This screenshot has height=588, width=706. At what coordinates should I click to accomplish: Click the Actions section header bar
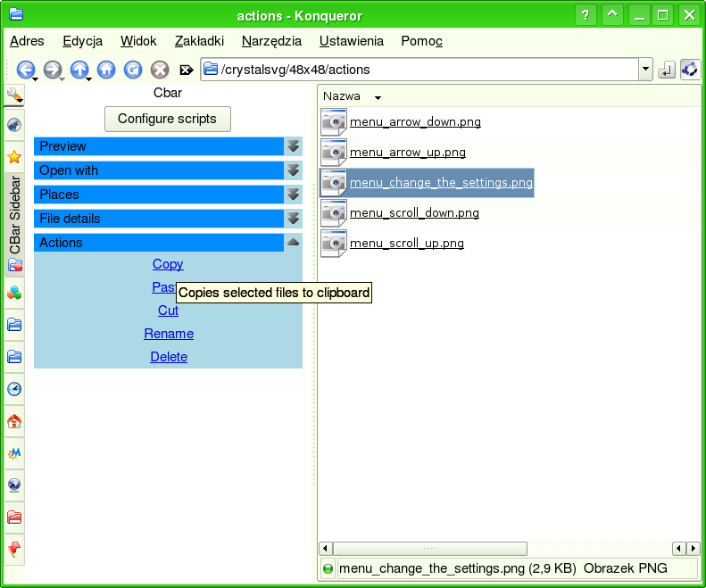tap(159, 242)
